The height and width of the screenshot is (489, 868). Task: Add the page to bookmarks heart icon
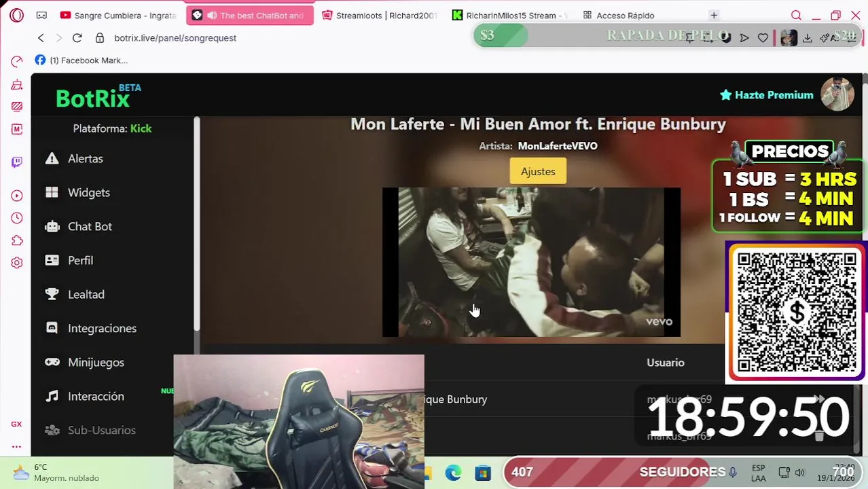[x=763, y=38]
